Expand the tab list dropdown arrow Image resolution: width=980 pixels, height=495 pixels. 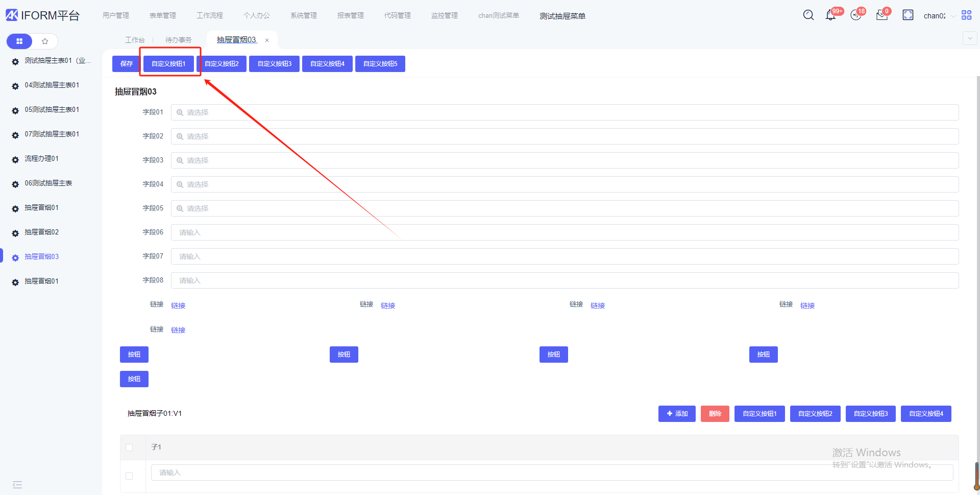coord(969,39)
